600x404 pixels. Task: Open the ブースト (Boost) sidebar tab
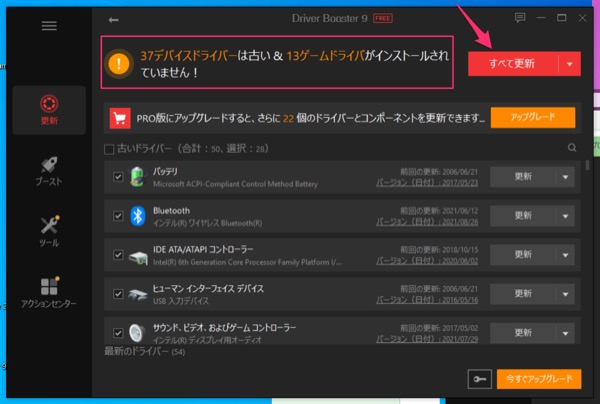[x=49, y=171]
